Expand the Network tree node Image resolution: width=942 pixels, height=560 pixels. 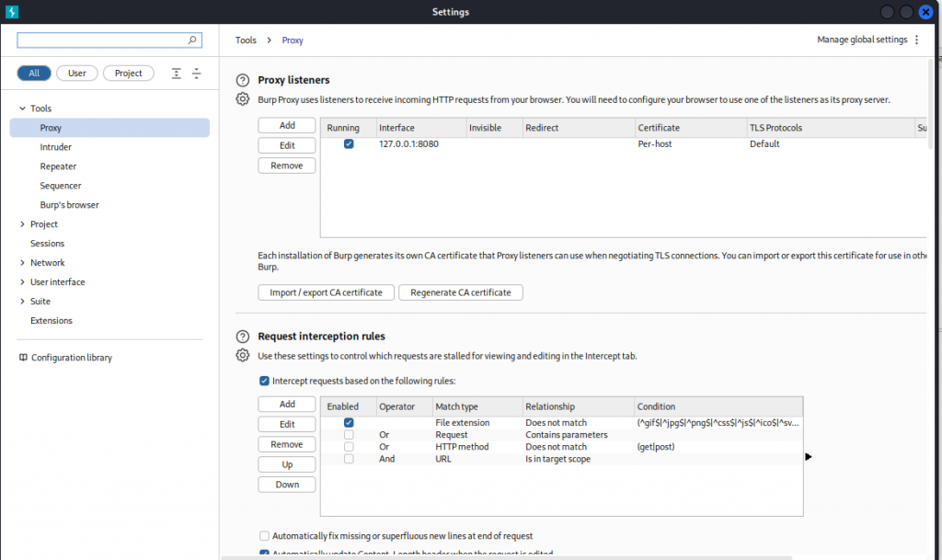(x=22, y=263)
